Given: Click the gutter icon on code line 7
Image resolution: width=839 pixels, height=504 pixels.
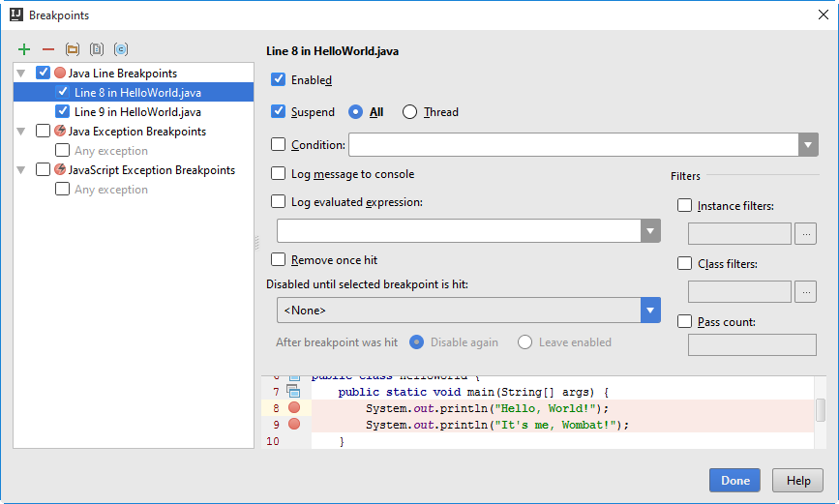Looking at the screenshot, I should 293,391.
